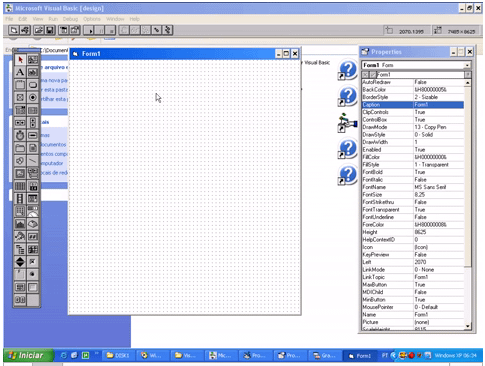The width and height of the screenshot is (485, 366).
Task: Select the DirListBox folder tool
Action: coord(20,148)
